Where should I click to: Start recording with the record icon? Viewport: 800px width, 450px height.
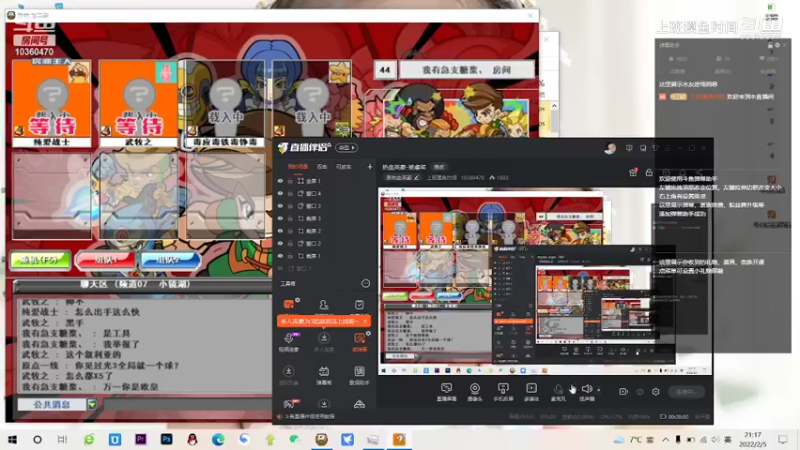click(x=623, y=391)
